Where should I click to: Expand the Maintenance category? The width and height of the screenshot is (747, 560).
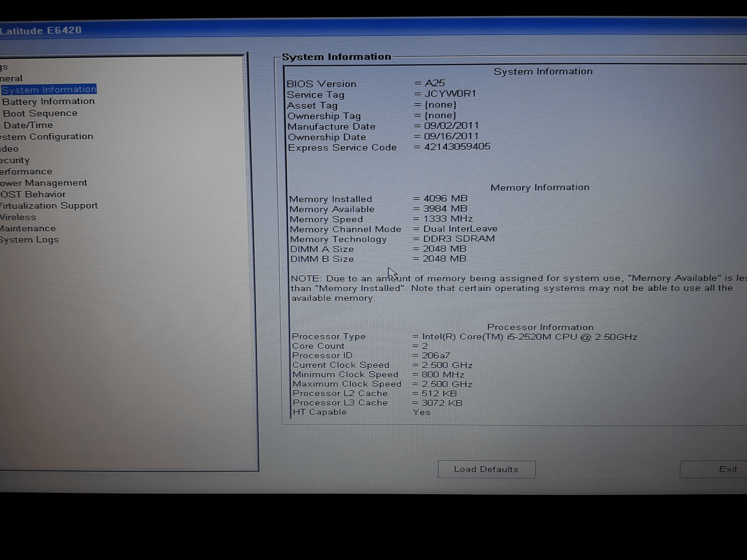pos(28,229)
